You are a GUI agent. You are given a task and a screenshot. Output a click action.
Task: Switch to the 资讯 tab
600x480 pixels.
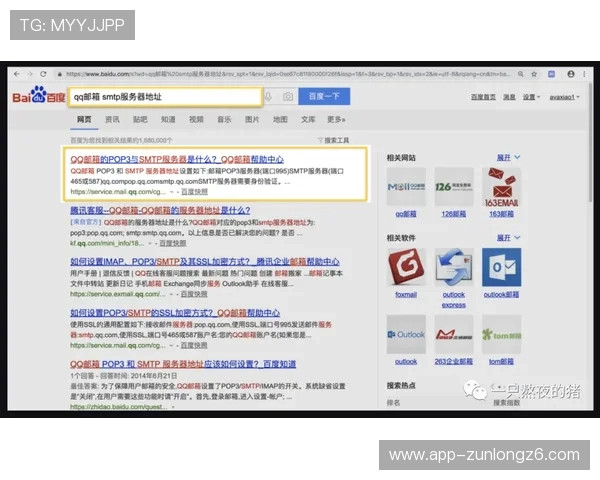(x=112, y=119)
